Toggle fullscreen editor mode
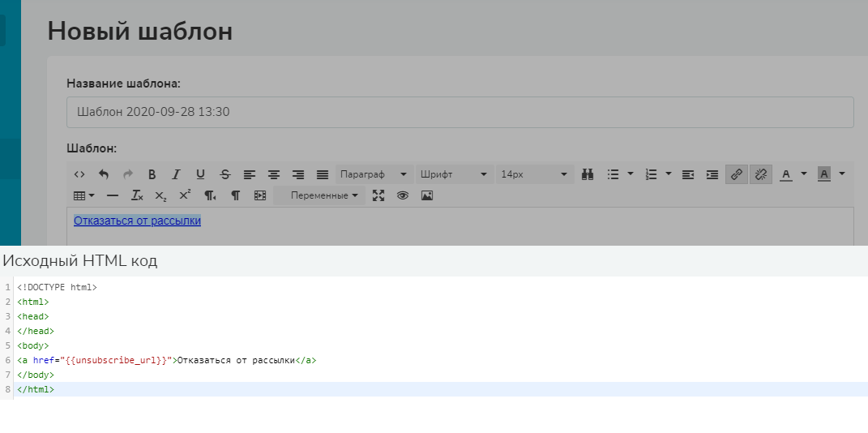Viewport: 868px width, 433px height. [378, 195]
